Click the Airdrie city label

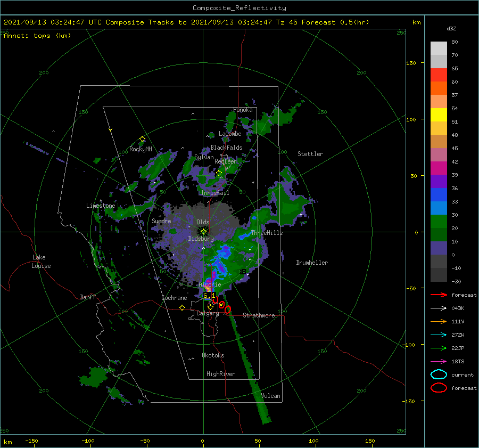pyautogui.click(x=210, y=284)
